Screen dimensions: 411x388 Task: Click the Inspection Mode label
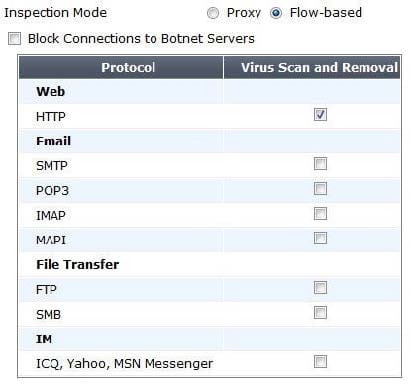pyautogui.click(x=55, y=13)
